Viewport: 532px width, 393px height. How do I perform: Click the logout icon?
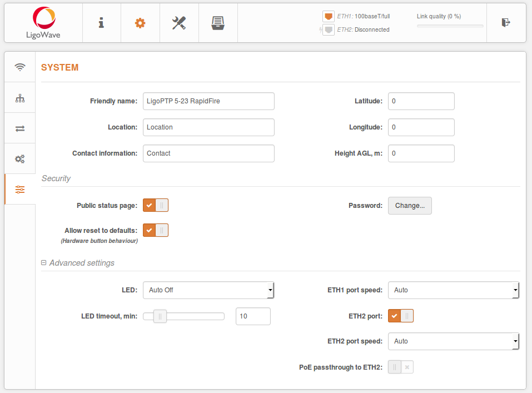pyautogui.click(x=506, y=23)
